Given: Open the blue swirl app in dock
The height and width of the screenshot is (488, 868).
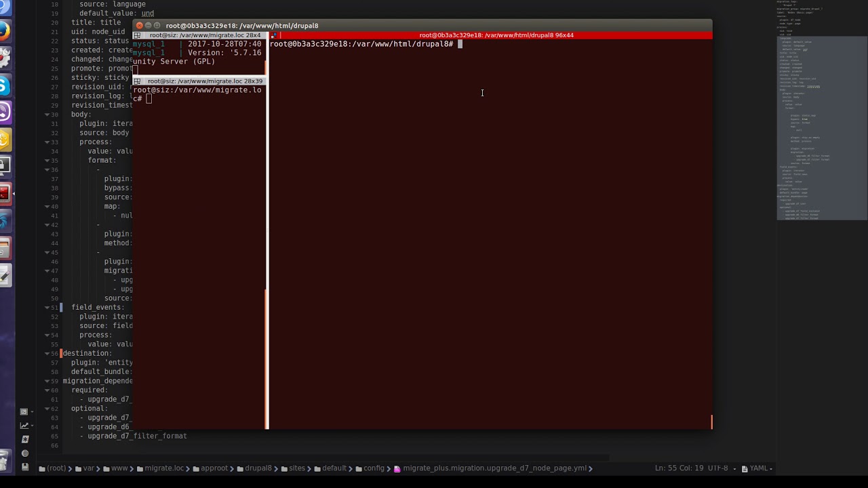Looking at the screenshot, I should pyautogui.click(x=4, y=222).
